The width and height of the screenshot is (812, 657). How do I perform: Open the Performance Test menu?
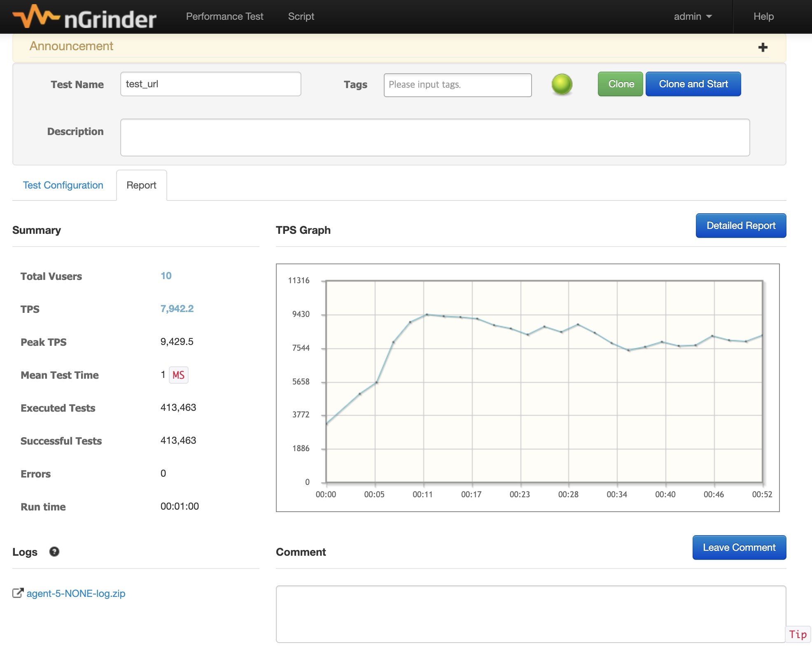point(224,16)
